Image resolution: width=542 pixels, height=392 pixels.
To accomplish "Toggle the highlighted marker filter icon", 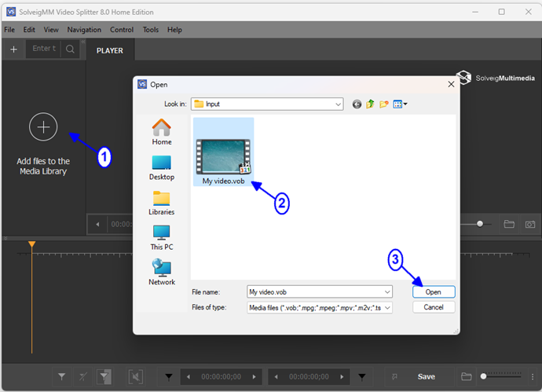I will coord(104,376).
